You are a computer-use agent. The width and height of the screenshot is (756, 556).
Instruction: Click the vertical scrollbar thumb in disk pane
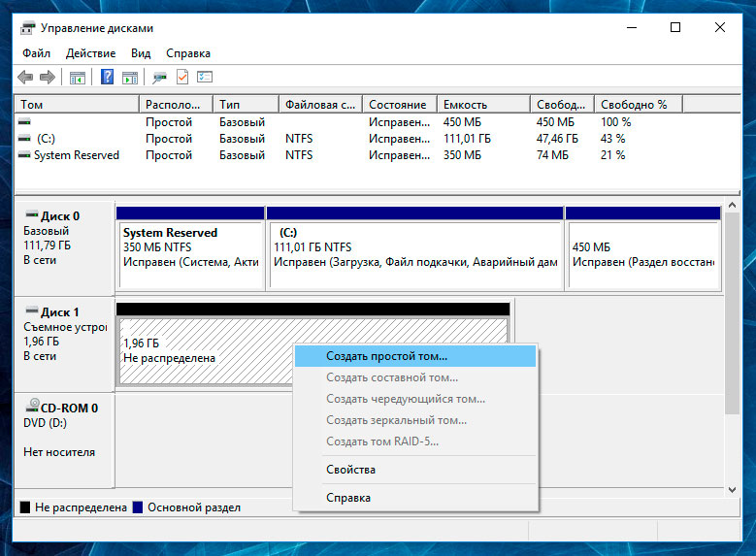point(732,313)
